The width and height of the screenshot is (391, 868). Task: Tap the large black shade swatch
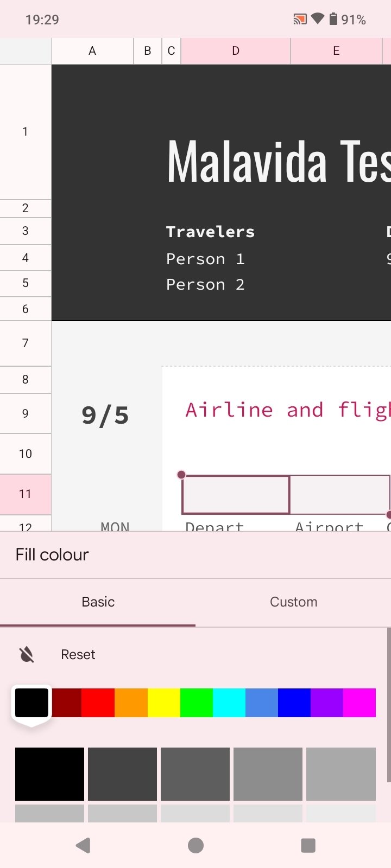click(x=49, y=774)
